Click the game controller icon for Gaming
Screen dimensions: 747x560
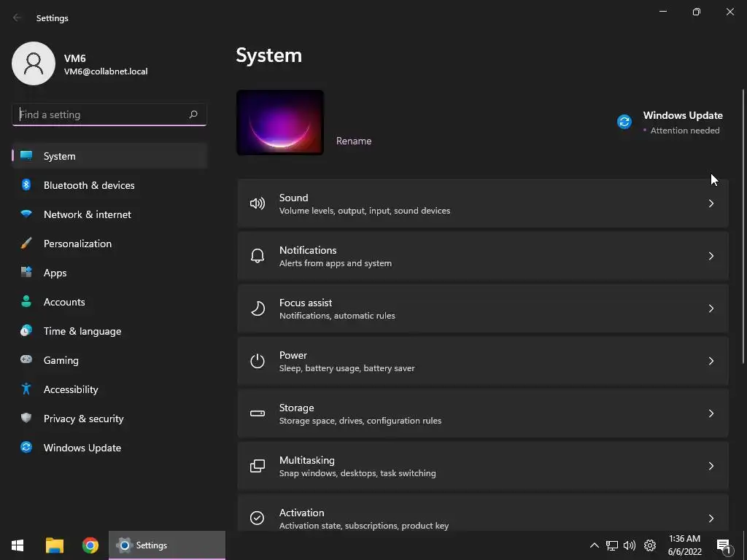coord(26,359)
